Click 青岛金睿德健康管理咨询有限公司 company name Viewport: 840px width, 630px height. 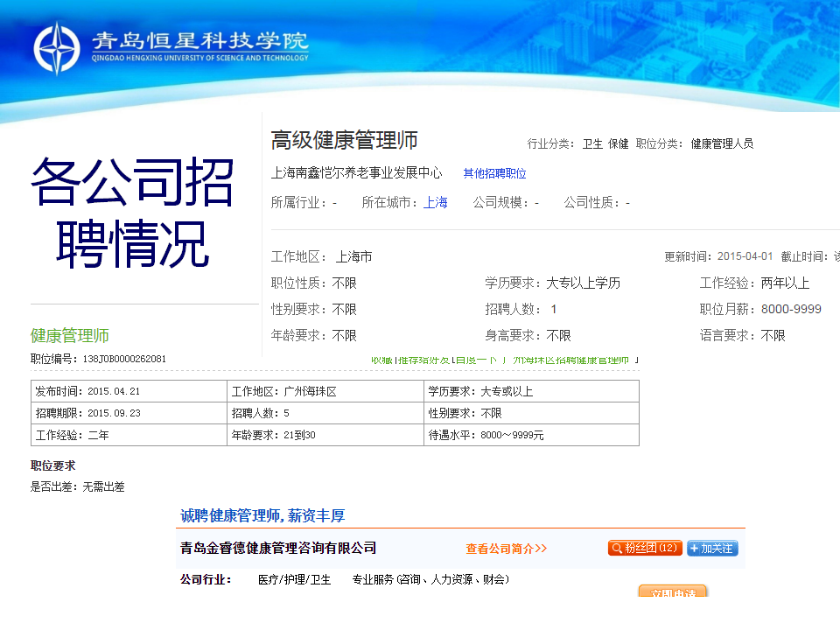tap(278, 548)
